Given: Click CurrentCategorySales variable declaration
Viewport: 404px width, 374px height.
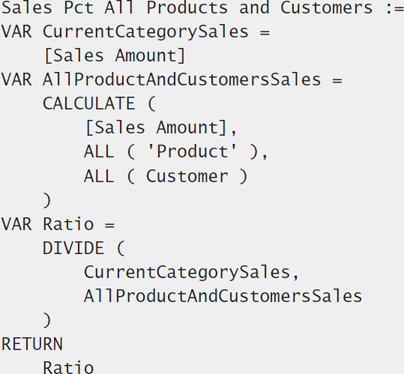Looking at the screenshot, I should tap(145, 32).
